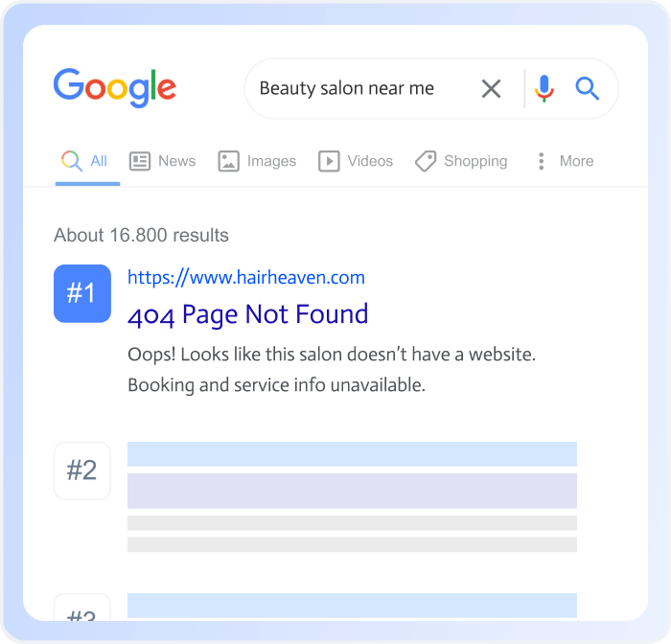
Task: Click the Shopping tab tag icon
Action: click(x=426, y=161)
